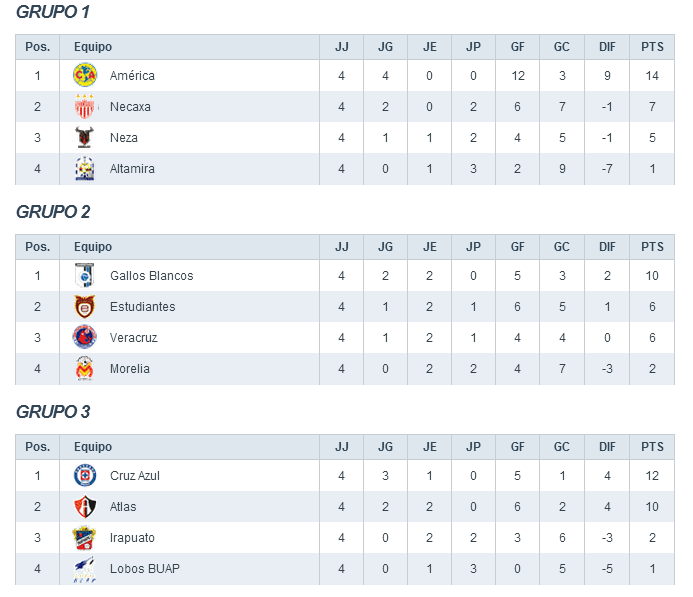The height and width of the screenshot is (597, 693).
Task: Open the América team name link
Action: pos(132,76)
